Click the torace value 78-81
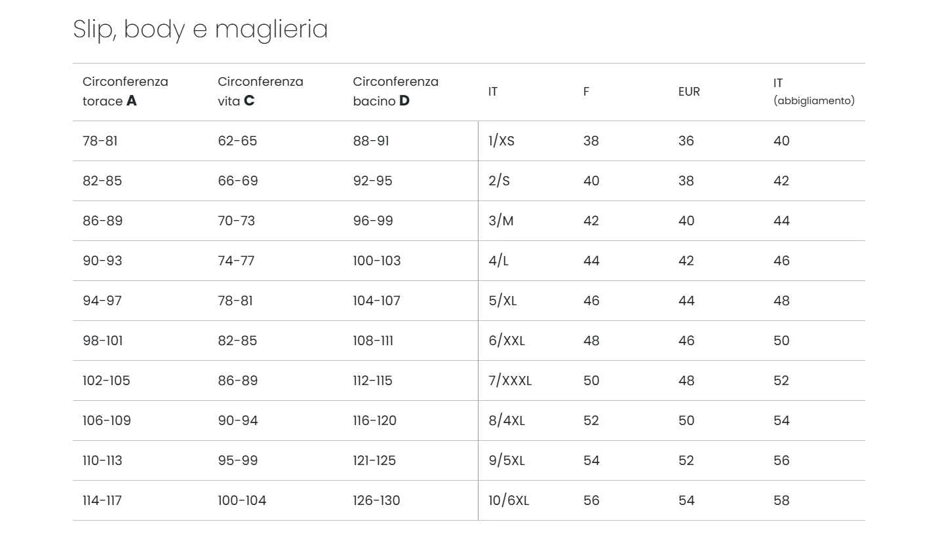Screen dimensions: 940x560 [x=100, y=141]
